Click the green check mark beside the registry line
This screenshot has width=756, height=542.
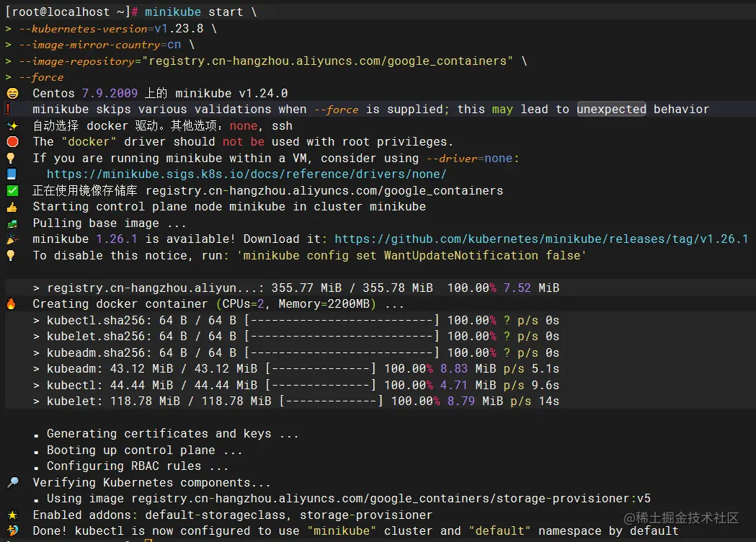click(x=12, y=190)
